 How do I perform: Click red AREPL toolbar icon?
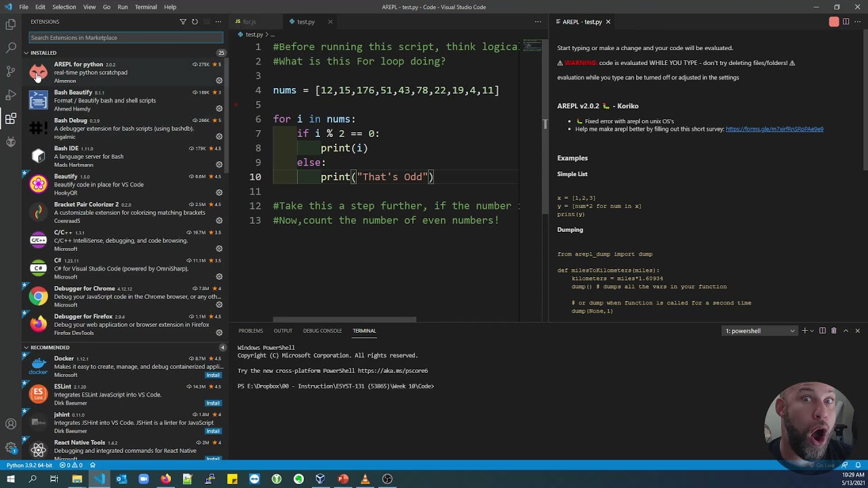click(834, 22)
